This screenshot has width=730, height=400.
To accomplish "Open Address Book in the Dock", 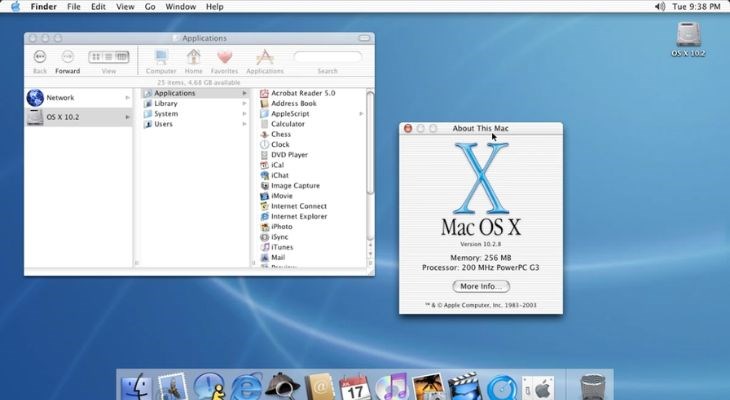I will pos(319,387).
